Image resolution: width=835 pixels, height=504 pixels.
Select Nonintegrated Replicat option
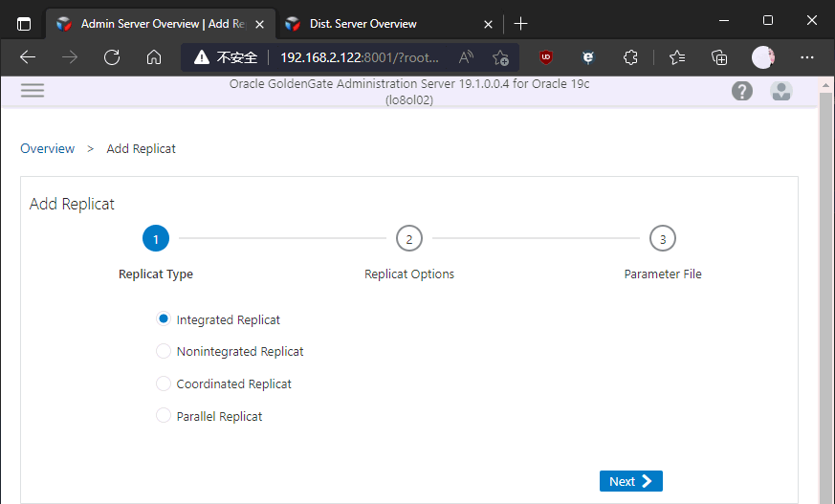coord(164,351)
